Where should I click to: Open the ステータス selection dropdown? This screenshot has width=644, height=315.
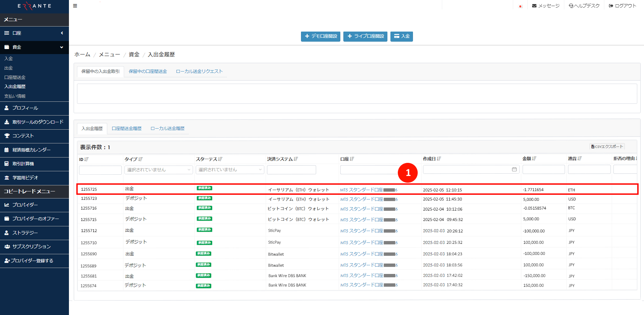229,170
